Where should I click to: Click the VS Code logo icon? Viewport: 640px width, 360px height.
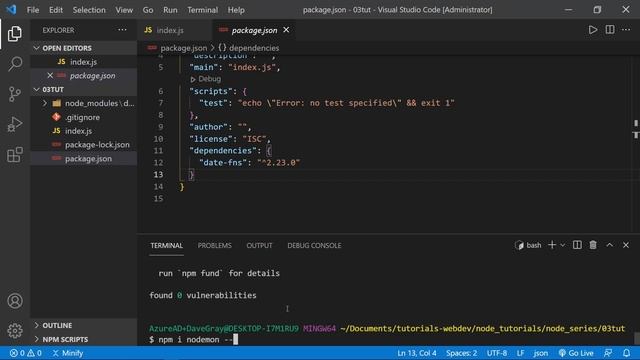(11, 9)
